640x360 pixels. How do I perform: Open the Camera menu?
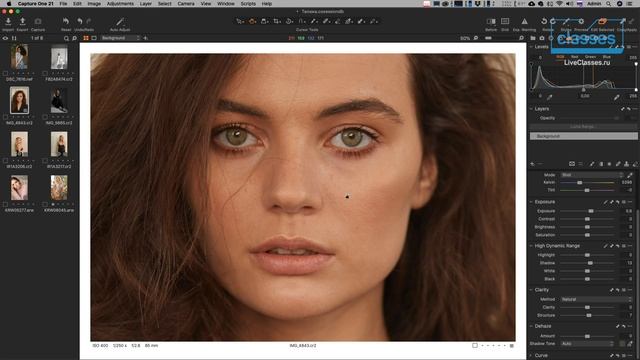[186, 4]
